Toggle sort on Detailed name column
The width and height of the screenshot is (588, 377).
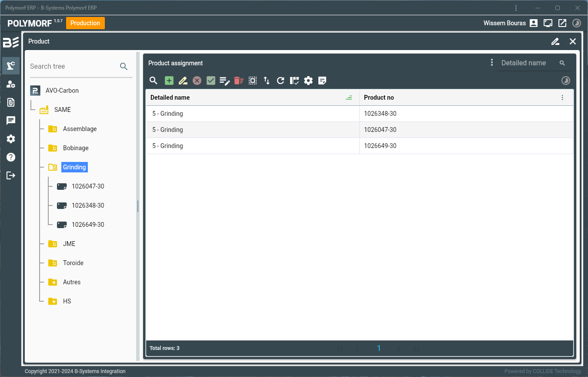[348, 98]
